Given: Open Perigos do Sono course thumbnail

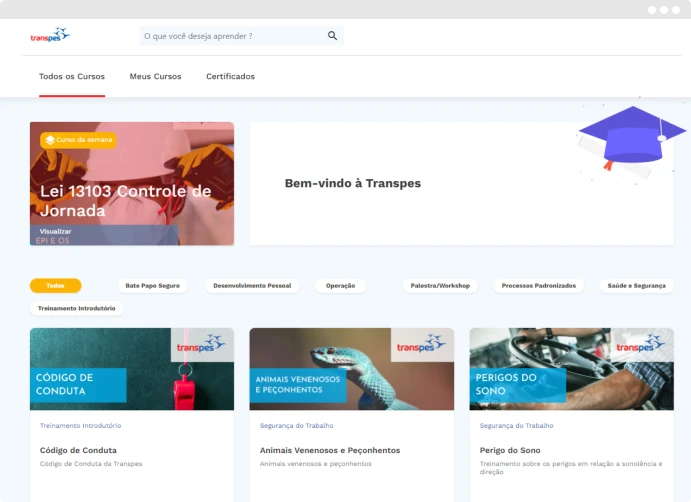Looking at the screenshot, I should pos(572,369).
